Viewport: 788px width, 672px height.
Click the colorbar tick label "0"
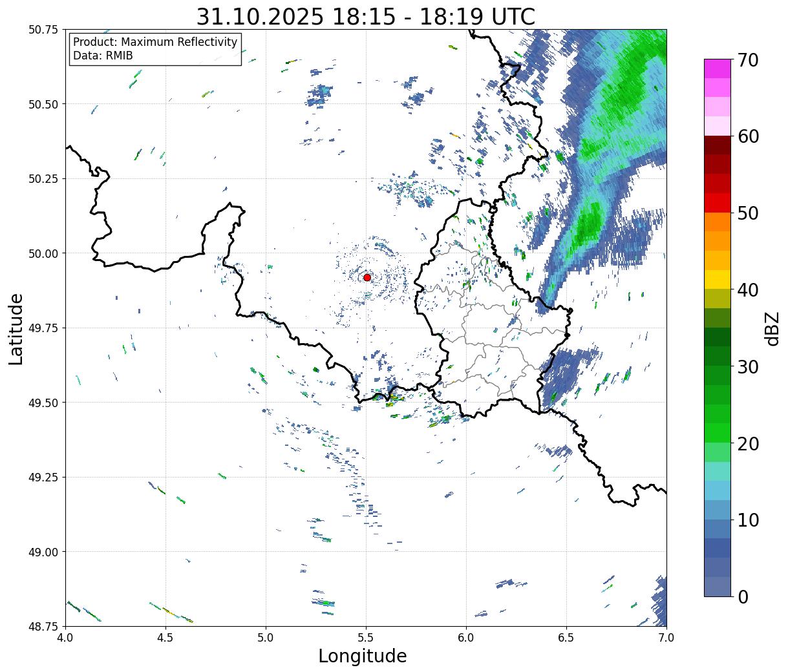click(x=742, y=596)
